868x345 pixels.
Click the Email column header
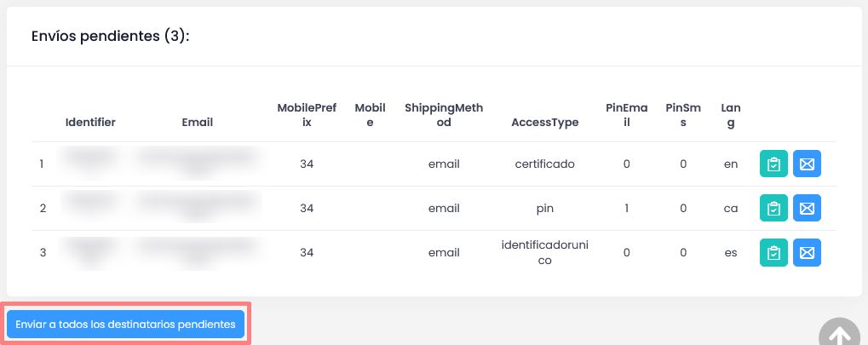point(198,122)
